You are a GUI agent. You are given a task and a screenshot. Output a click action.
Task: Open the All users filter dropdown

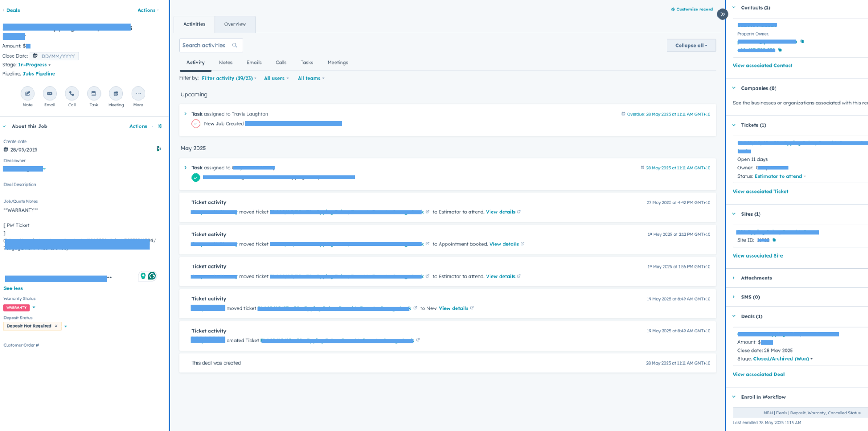[x=276, y=78]
